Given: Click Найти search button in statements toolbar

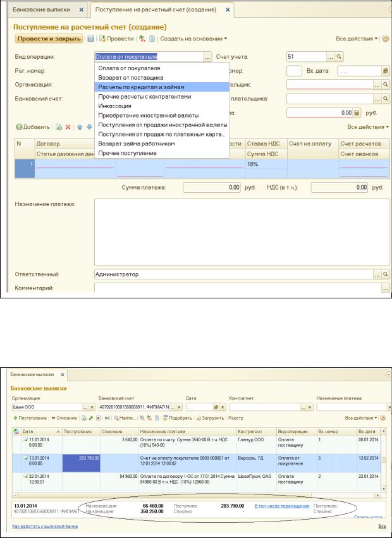Looking at the screenshot, I should [x=125, y=419].
